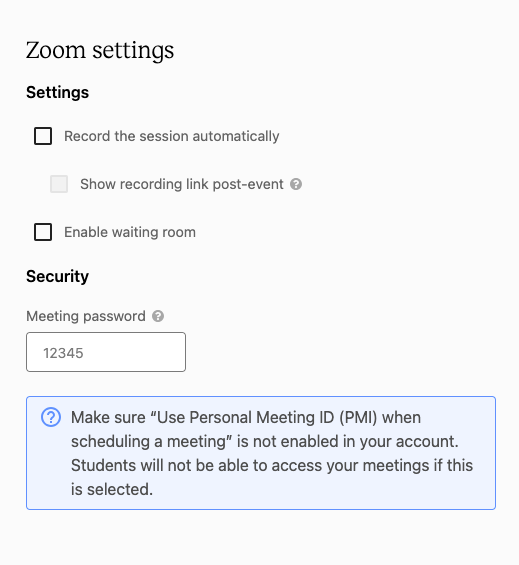The height and width of the screenshot is (565, 519).
Task: Click the Meeting password field label
Action: point(86,316)
